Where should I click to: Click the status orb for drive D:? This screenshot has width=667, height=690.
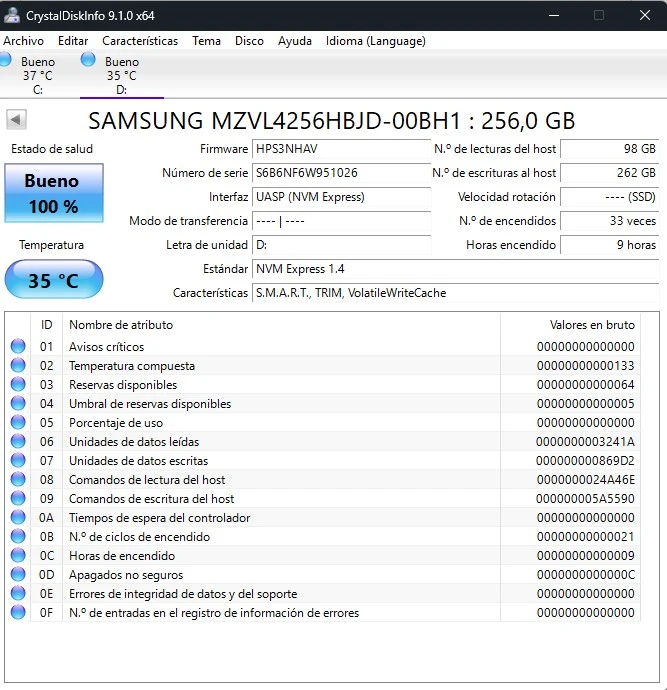88,60
